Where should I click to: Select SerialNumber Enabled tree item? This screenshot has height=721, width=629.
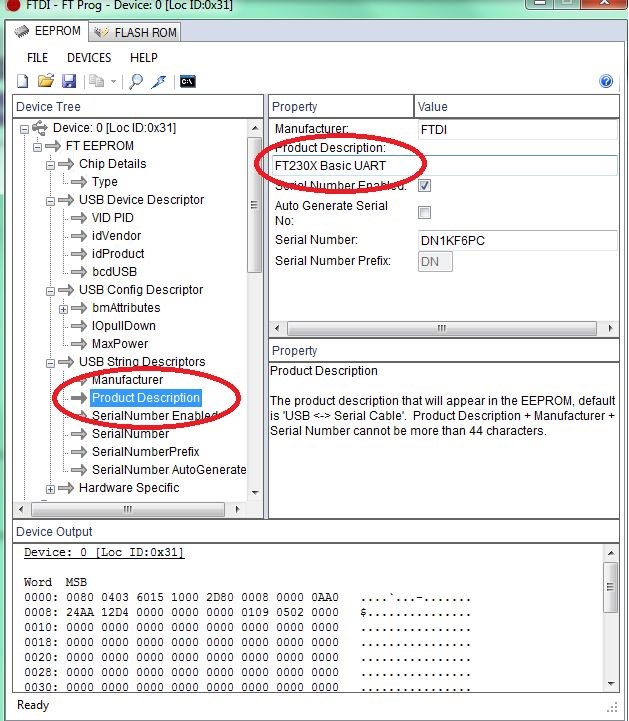click(155, 416)
